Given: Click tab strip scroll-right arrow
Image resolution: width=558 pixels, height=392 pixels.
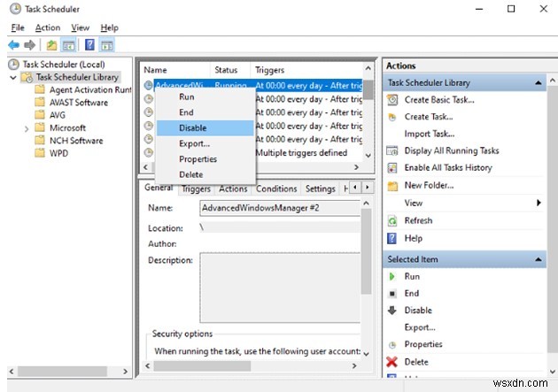Looking at the screenshot, I should click(x=368, y=188).
